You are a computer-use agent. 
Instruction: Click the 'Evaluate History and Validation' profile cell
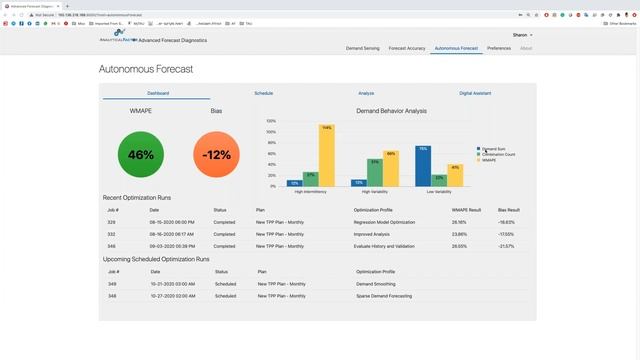384,247
